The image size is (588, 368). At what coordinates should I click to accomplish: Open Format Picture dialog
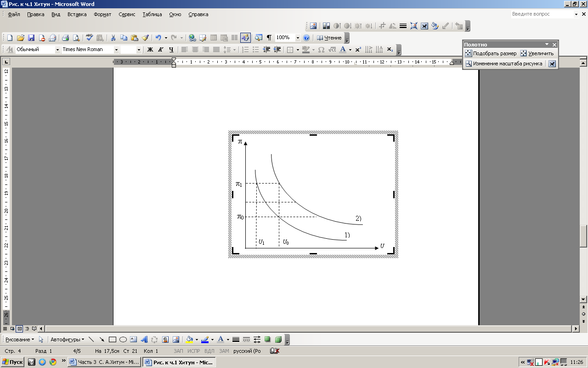[435, 26]
